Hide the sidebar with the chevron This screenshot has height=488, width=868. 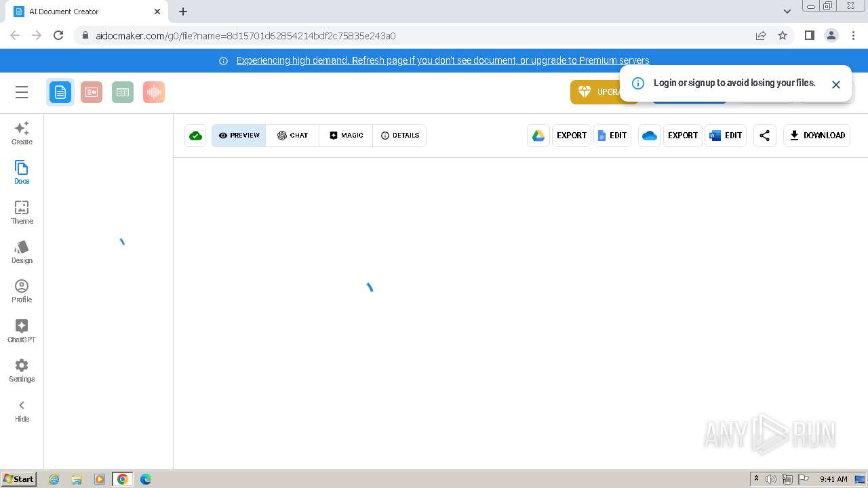[22, 410]
